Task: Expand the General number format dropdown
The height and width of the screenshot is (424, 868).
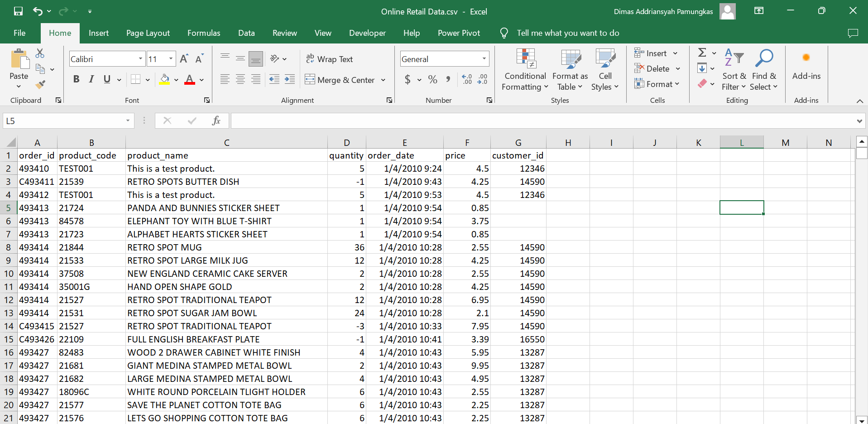Action: tap(484, 59)
